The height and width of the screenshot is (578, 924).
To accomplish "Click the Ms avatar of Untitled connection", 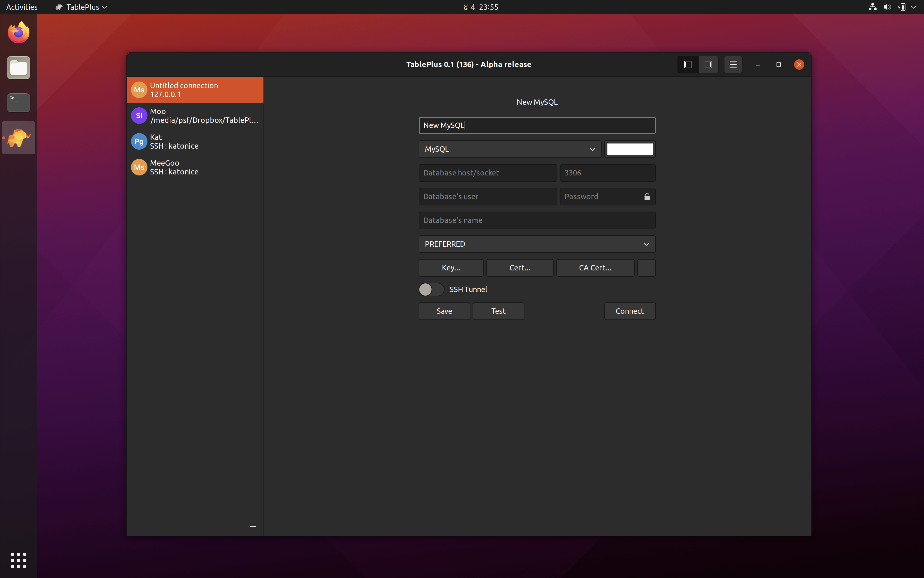I will [139, 90].
